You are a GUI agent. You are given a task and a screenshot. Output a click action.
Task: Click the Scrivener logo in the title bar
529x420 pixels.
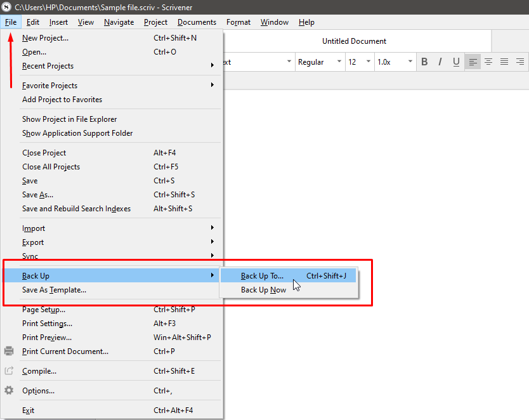pos(6,7)
